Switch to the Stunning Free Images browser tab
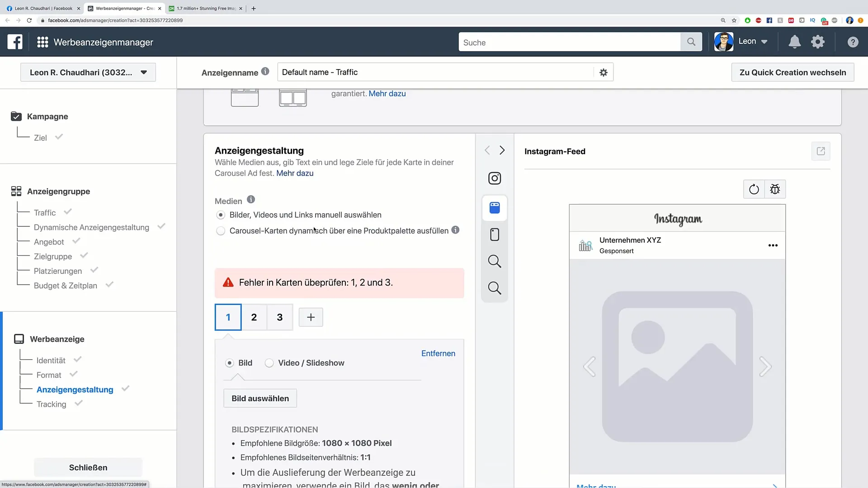The width and height of the screenshot is (868, 488). [x=206, y=8]
